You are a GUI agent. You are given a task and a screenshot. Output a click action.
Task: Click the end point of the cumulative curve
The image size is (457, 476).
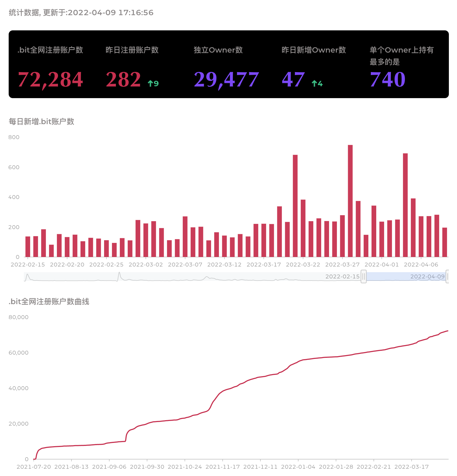448,331
